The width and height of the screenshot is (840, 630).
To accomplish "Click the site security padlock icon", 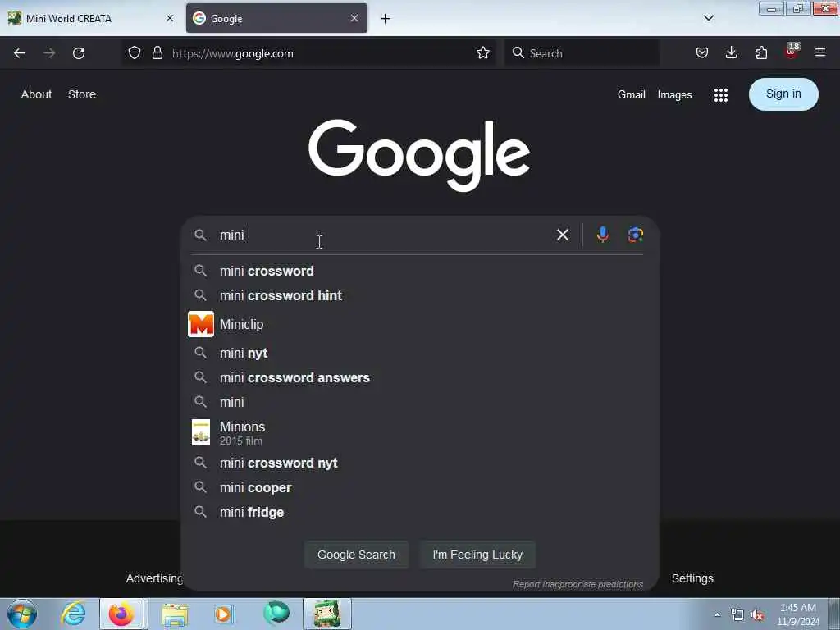I will pyautogui.click(x=157, y=53).
